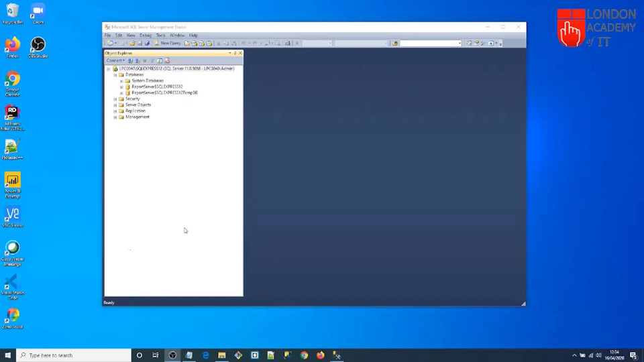
Task: Click the Activity Monitor icon in the SSMS toolbar
Action: tap(288, 43)
